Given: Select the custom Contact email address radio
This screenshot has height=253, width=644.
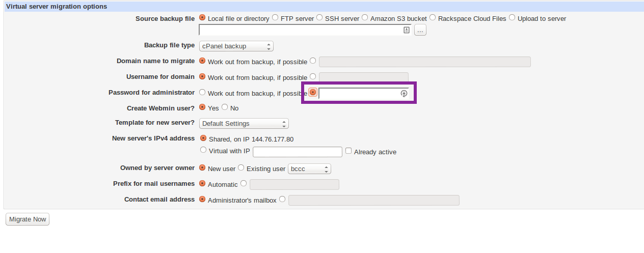Looking at the screenshot, I should (282, 200).
